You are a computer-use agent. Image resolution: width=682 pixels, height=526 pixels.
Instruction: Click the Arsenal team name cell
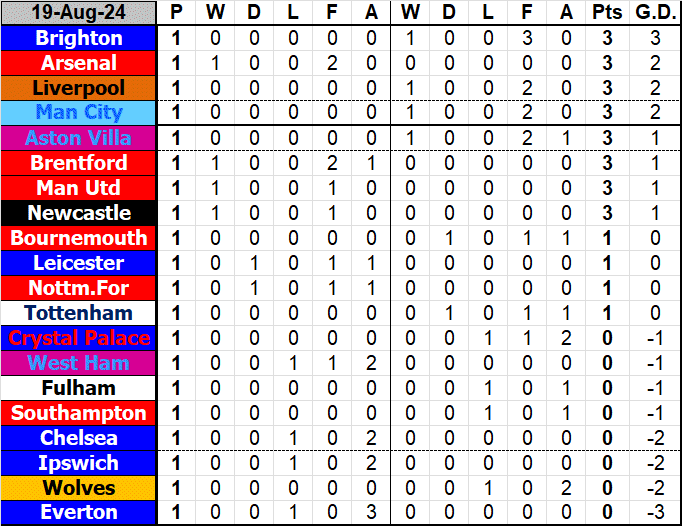click(79, 63)
